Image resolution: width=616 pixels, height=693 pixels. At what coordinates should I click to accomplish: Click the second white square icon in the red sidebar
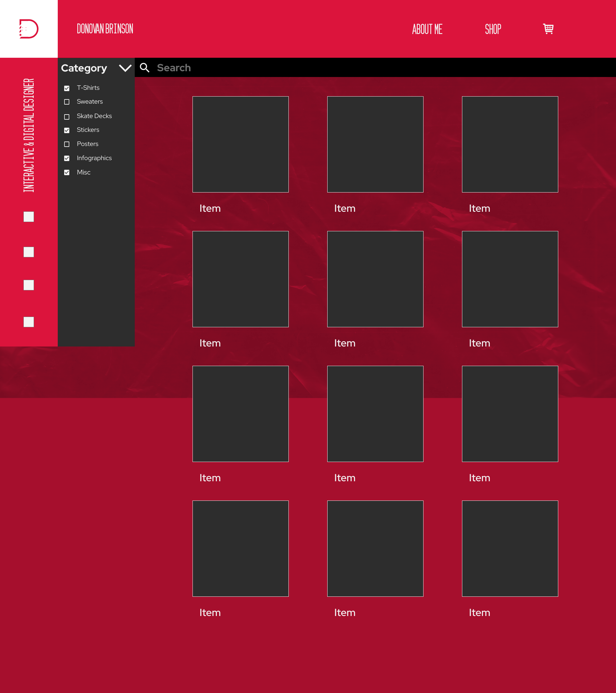click(29, 252)
